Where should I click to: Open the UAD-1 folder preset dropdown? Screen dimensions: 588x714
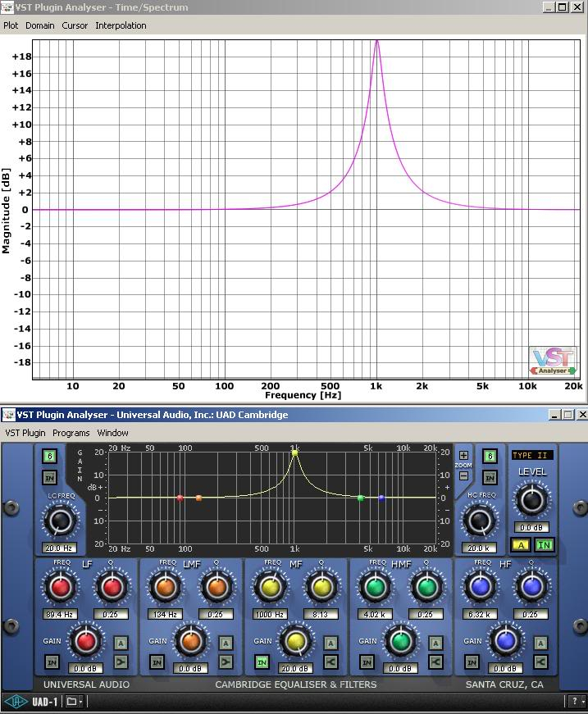[x=74, y=701]
